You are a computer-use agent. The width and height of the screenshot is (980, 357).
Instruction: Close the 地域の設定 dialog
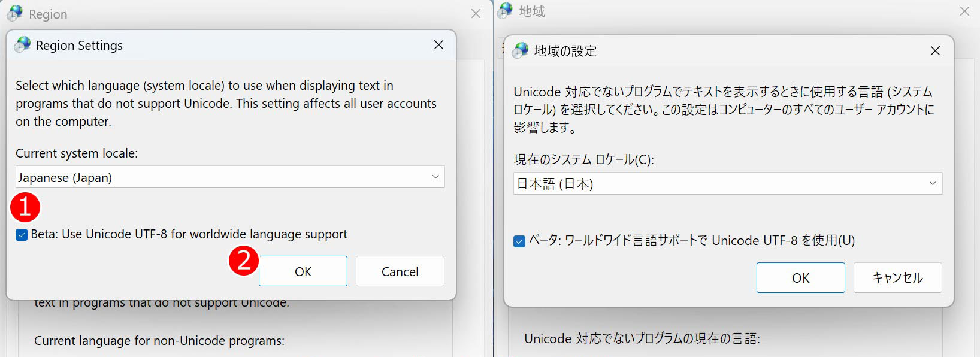[x=935, y=50]
